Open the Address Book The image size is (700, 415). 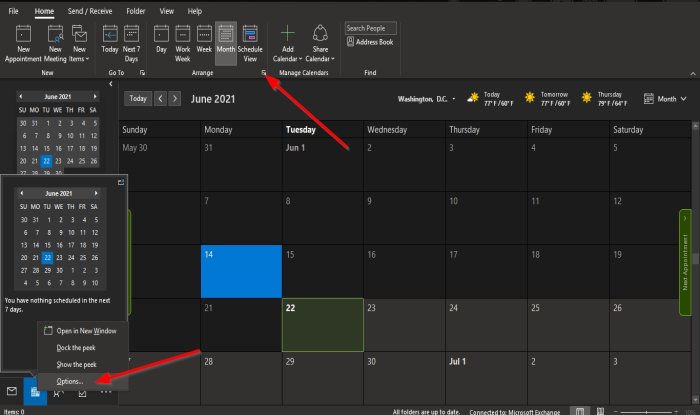pos(370,42)
